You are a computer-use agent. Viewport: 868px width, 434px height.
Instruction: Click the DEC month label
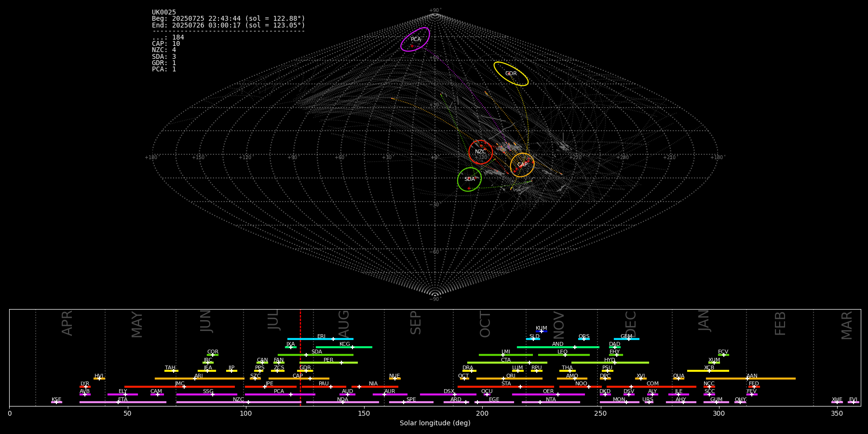pyautogui.click(x=630, y=324)
